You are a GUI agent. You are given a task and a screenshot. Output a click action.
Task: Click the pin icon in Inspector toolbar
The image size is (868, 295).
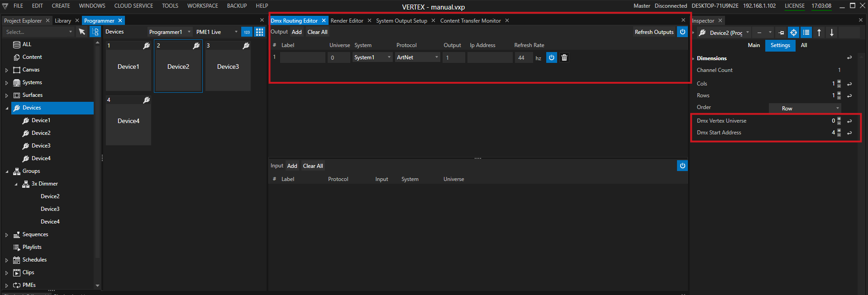pyautogui.click(x=781, y=33)
